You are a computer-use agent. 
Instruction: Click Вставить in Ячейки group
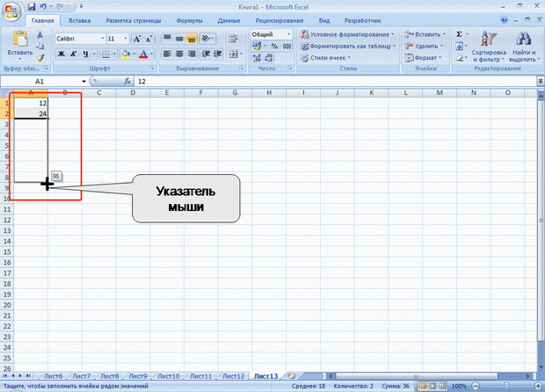pyautogui.click(x=425, y=34)
